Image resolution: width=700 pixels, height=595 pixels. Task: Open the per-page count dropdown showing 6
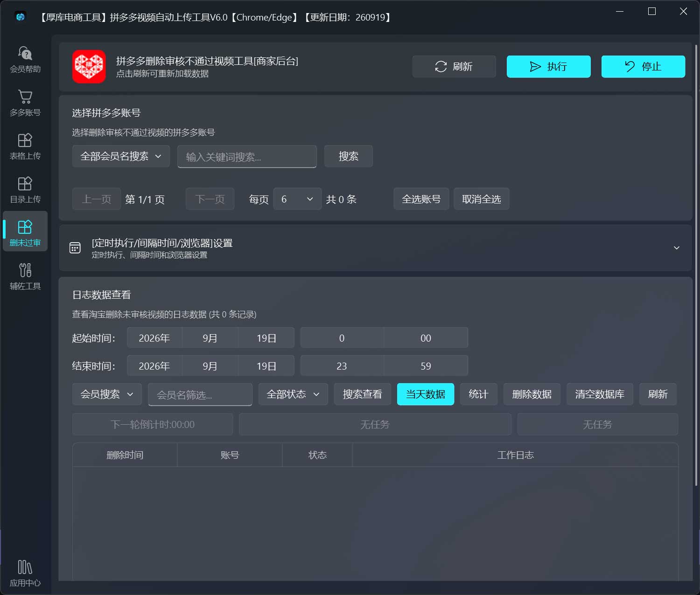click(297, 199)
